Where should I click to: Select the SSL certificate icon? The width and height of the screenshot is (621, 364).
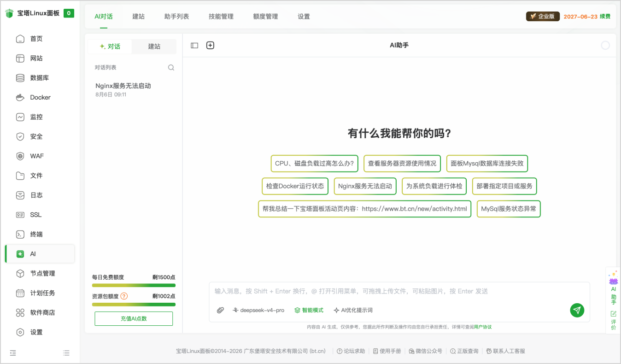pos(20,215)
